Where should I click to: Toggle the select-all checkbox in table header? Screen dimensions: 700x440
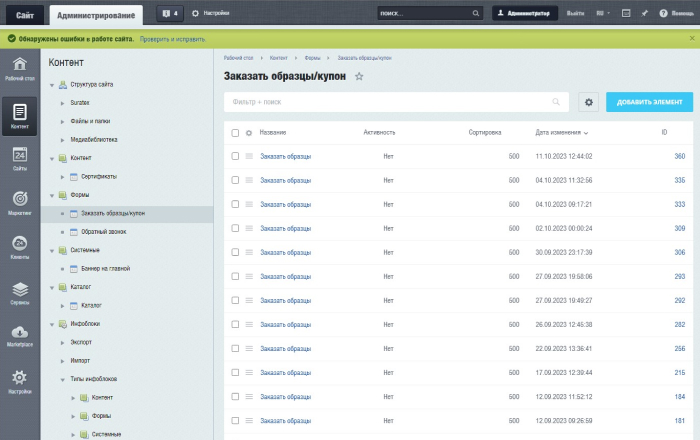235,133
